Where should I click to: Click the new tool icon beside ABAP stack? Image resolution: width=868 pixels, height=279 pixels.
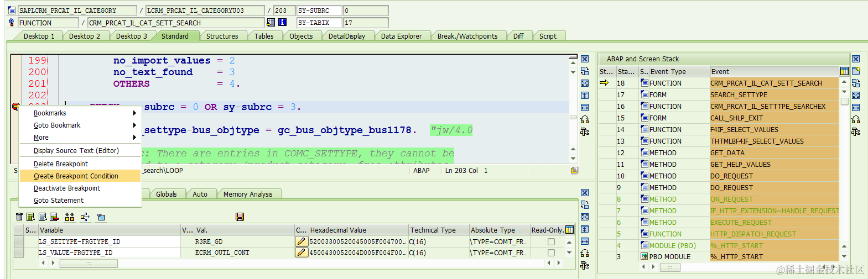pos(856,71)
